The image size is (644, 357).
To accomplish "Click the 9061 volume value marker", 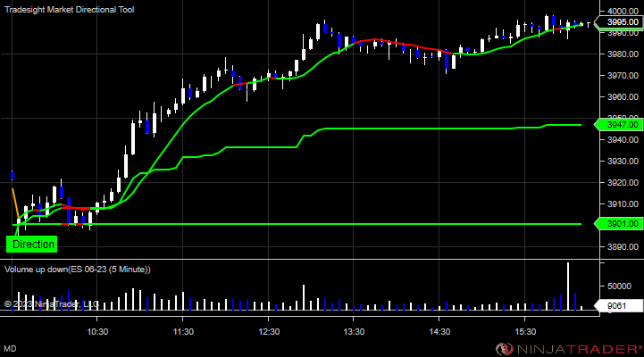I will [619, 305].
